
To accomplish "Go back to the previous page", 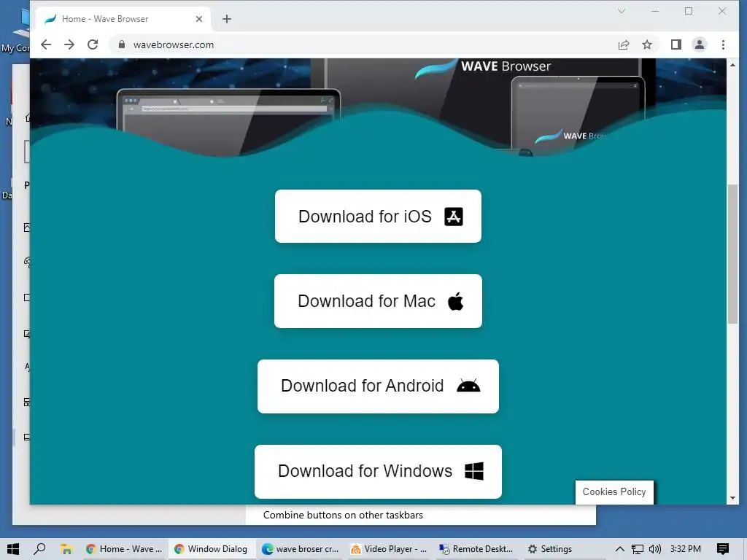I will [x=46, y=44].
